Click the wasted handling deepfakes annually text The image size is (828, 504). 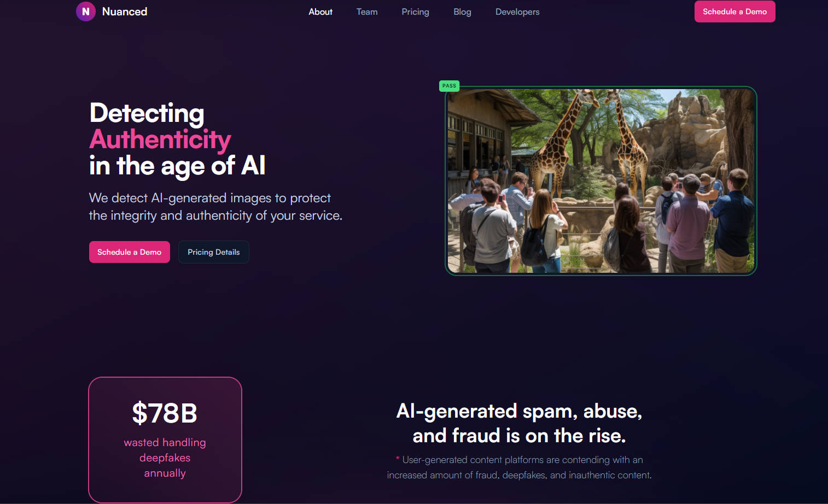165,458
